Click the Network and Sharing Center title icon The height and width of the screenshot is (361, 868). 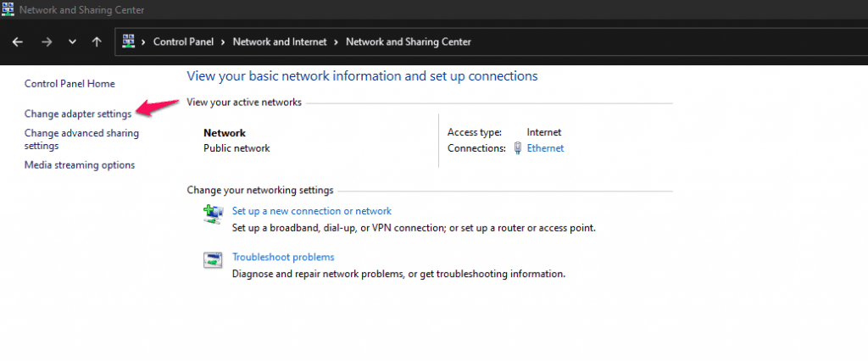pos(8,10)
